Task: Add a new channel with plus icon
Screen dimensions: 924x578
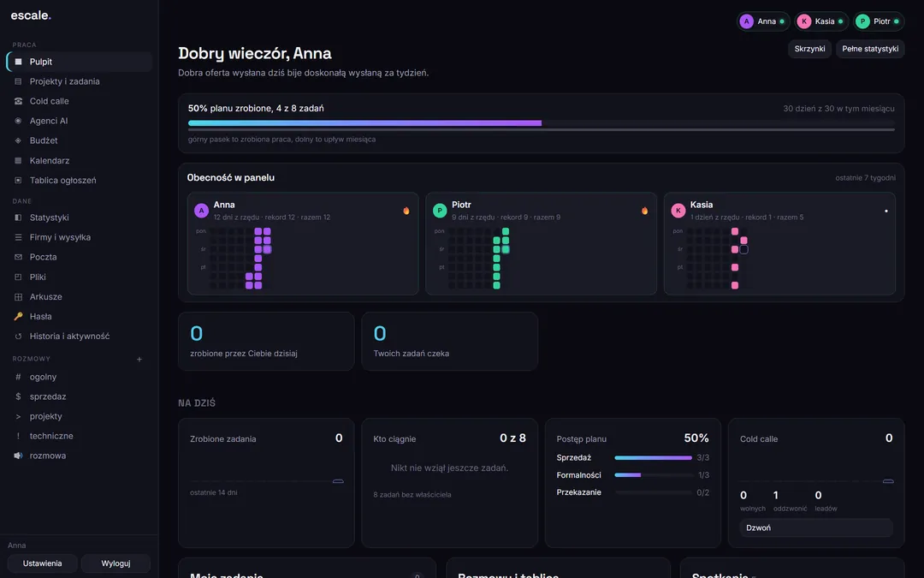Action: click(x=139, y=359)
